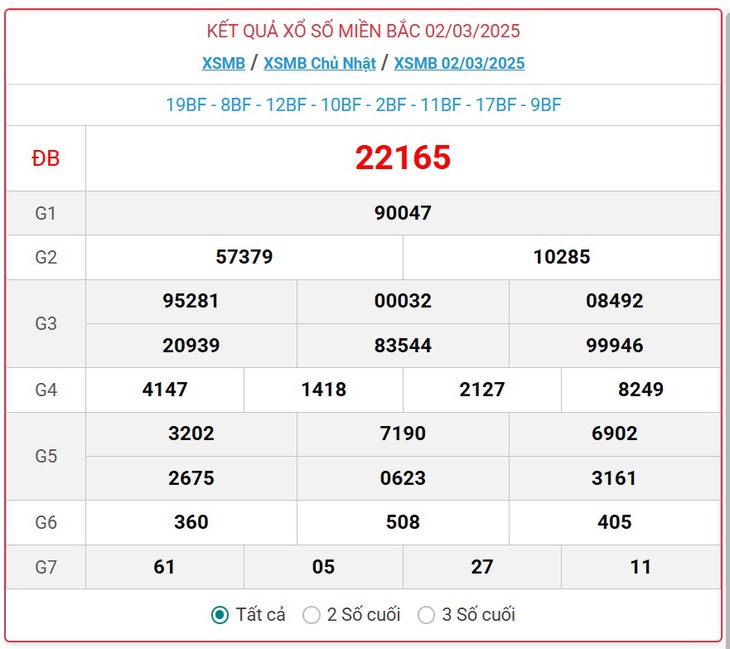The height and width of the screenshot is (649, 730).
Task: Click the G7 number 05
Action: tap(323, 567)
